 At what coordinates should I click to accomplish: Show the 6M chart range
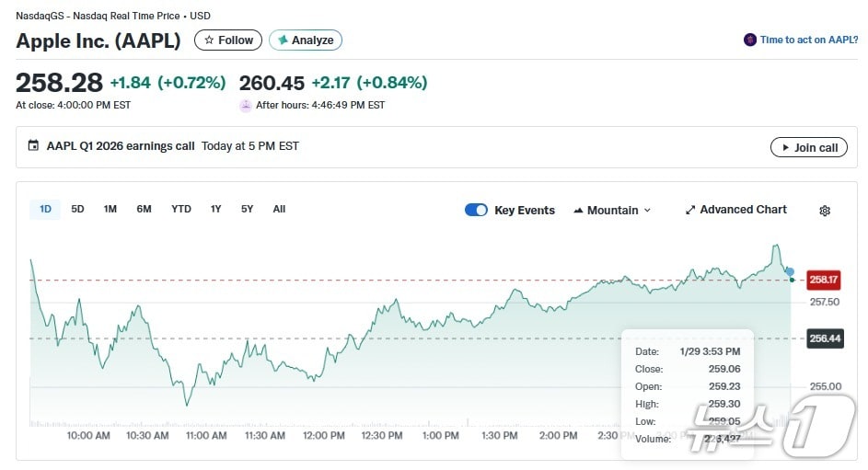pyautogui.click(x=144, y=209)
